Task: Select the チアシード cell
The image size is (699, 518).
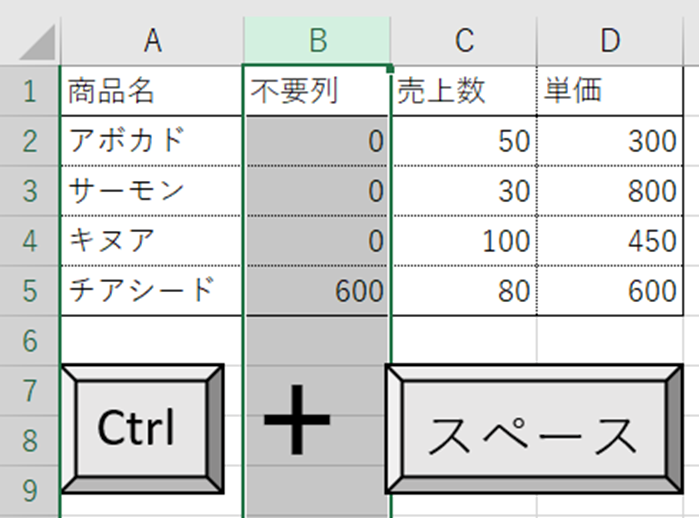Action: point(152,290)
